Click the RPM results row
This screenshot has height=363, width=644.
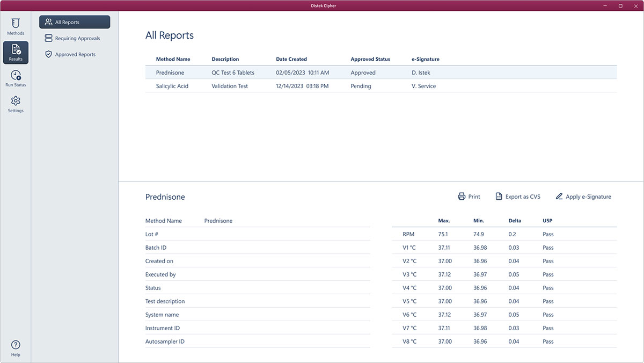click(504, 234)
